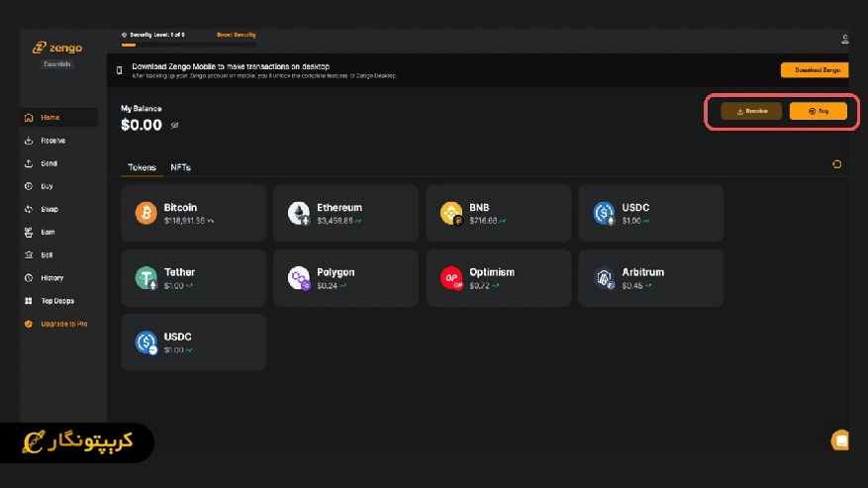
Task: Switch to the NFTs tab
Action: pyautogui.click(x=180, y=167)
